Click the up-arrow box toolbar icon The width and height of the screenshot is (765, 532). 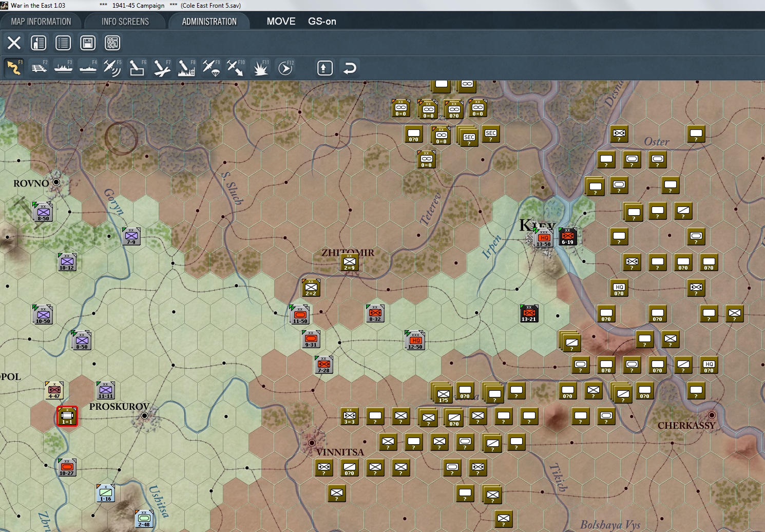(x=325, y=68)
